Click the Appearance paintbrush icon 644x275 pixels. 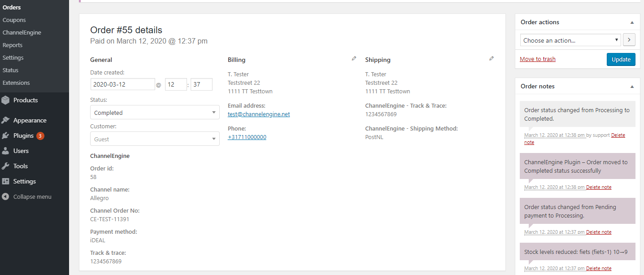pos(5,120)
